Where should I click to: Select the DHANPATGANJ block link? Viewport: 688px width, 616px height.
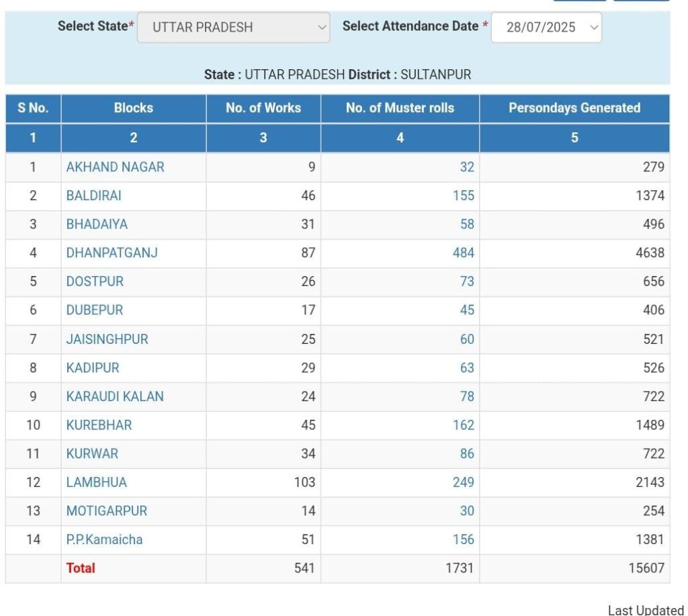(x=112, y=253)
